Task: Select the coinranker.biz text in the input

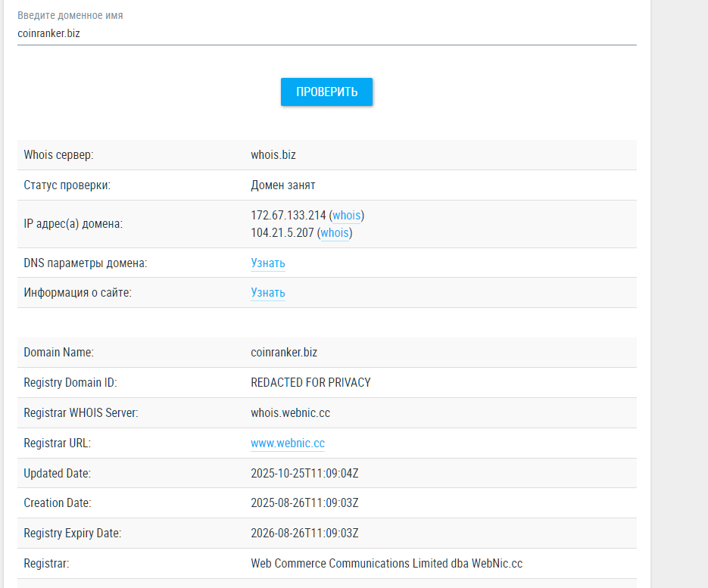Action: [49, 33]
